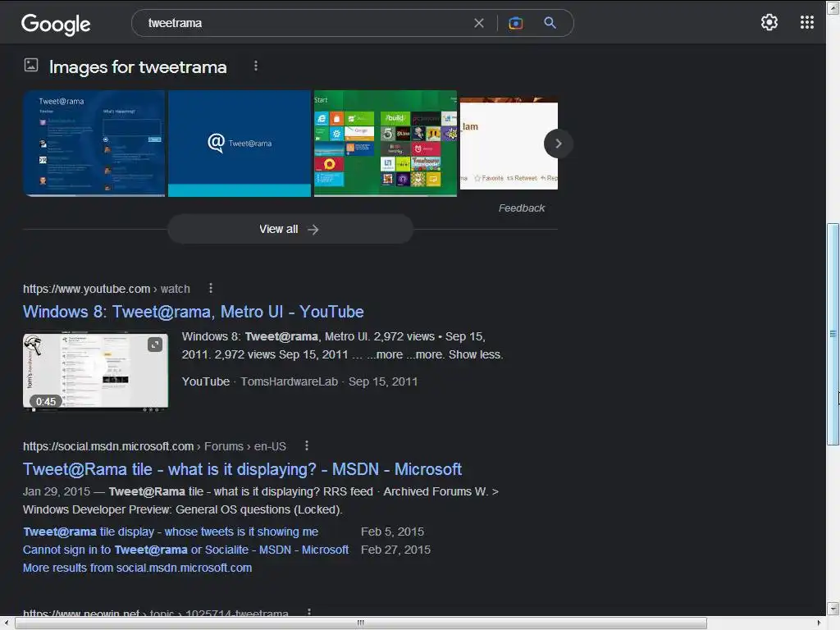Show next images with carousel arrow
Viewport: 840px width, 630px height.
[x=558, y=144]
